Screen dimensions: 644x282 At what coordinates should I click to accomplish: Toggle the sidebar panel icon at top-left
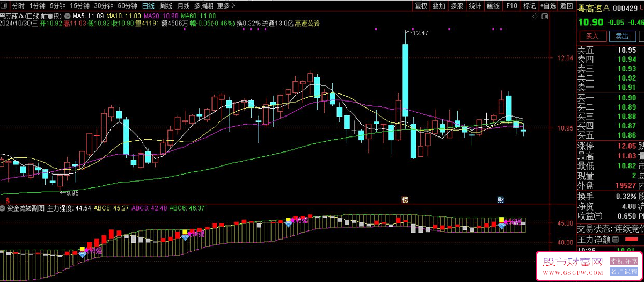pos(4,6)
